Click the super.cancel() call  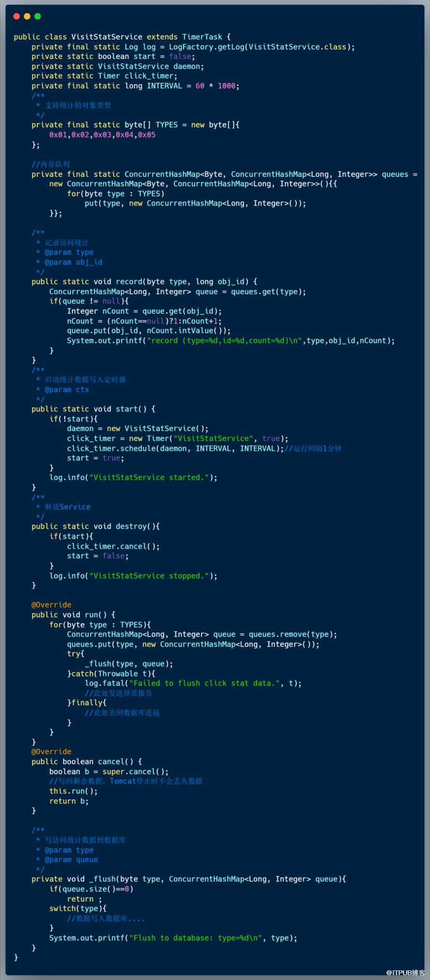133,771
